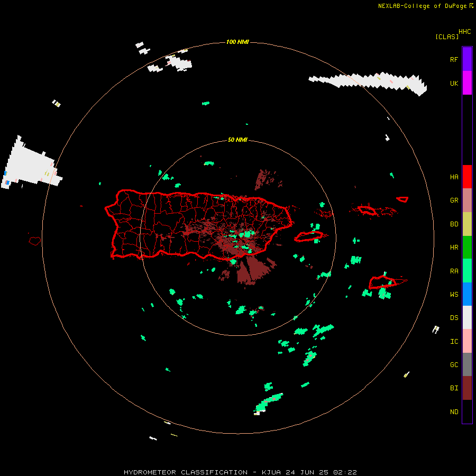Click the [CLAS] legend heading
This screenshot has width=476, height=476.
pyautogui.click(x=447, y=36)
